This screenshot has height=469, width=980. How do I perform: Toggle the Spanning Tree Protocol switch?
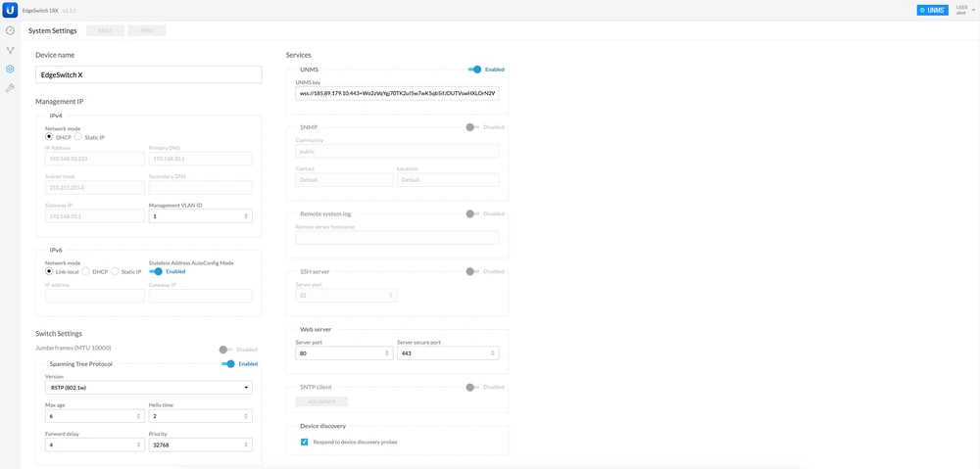point(228,363)
